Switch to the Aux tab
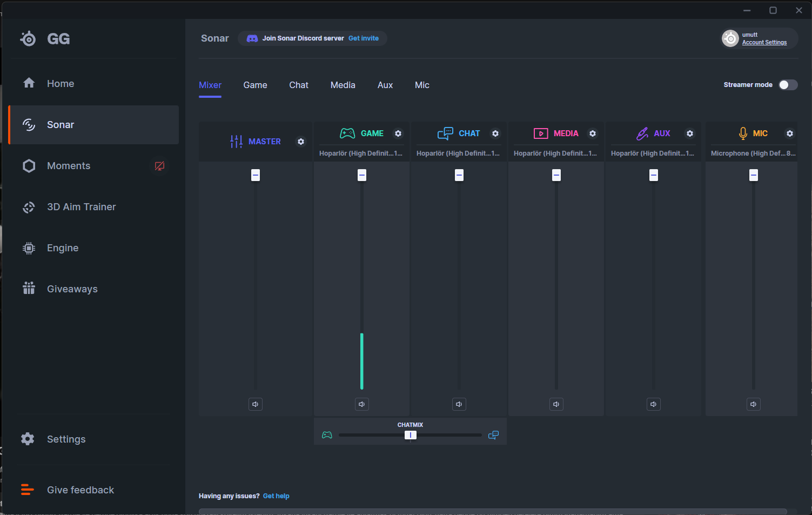The image size is (812, 515). [385, 85]
